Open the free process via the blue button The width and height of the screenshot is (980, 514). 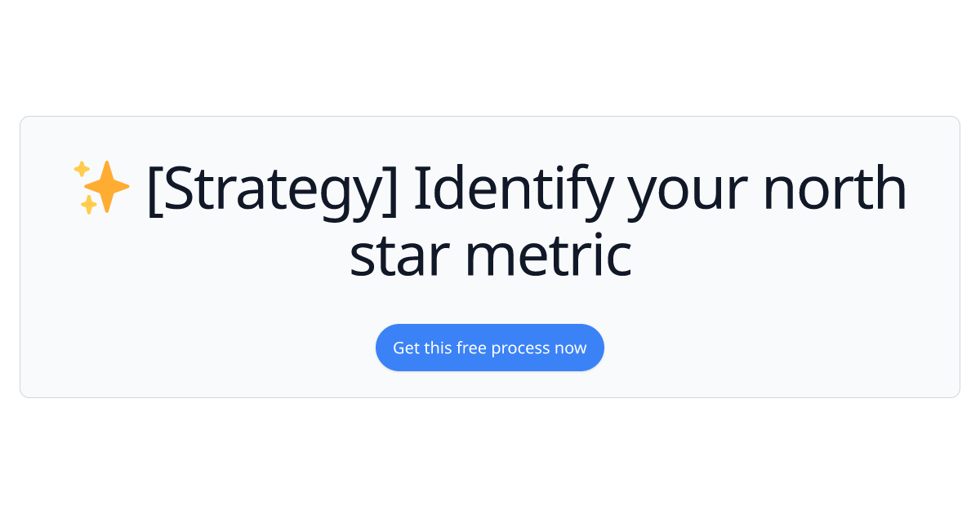click(490, 348)
